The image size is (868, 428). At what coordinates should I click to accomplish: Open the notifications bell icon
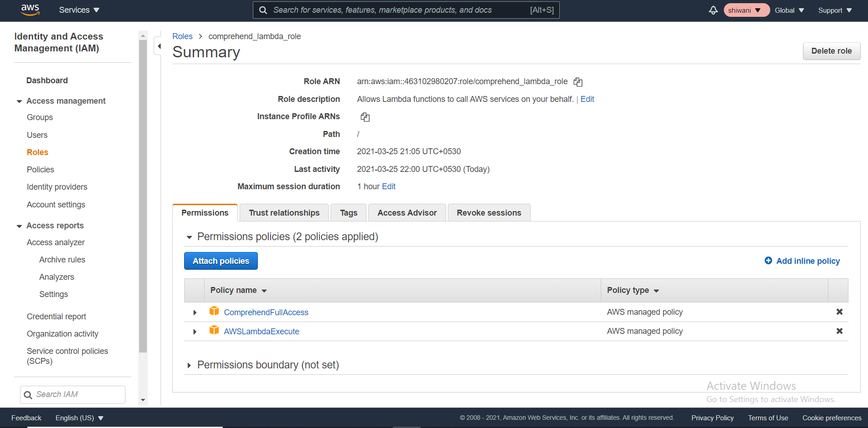pyautogui.click(x=713, y=10)
